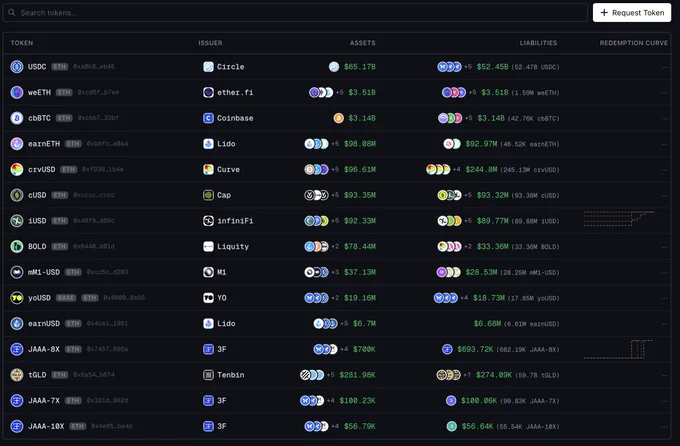Click assets value $100.23K for JAAA-7X
680x446 pixels.
358,400
